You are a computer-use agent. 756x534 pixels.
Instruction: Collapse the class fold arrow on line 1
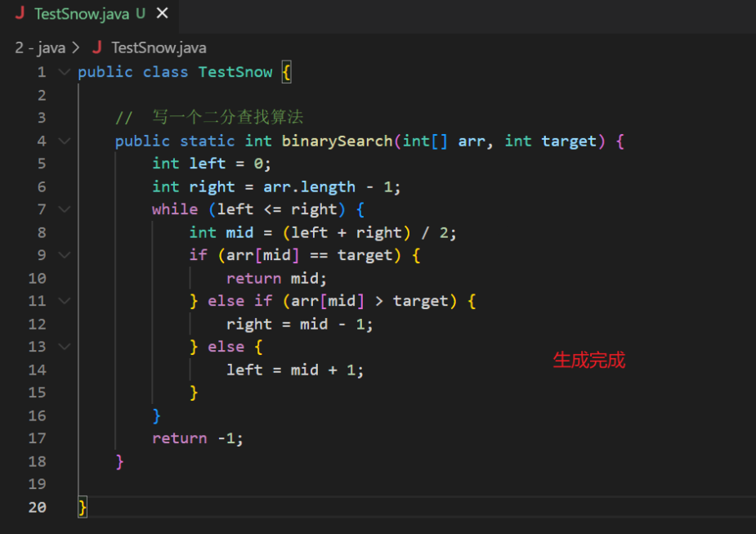click(x=64, y=72)
